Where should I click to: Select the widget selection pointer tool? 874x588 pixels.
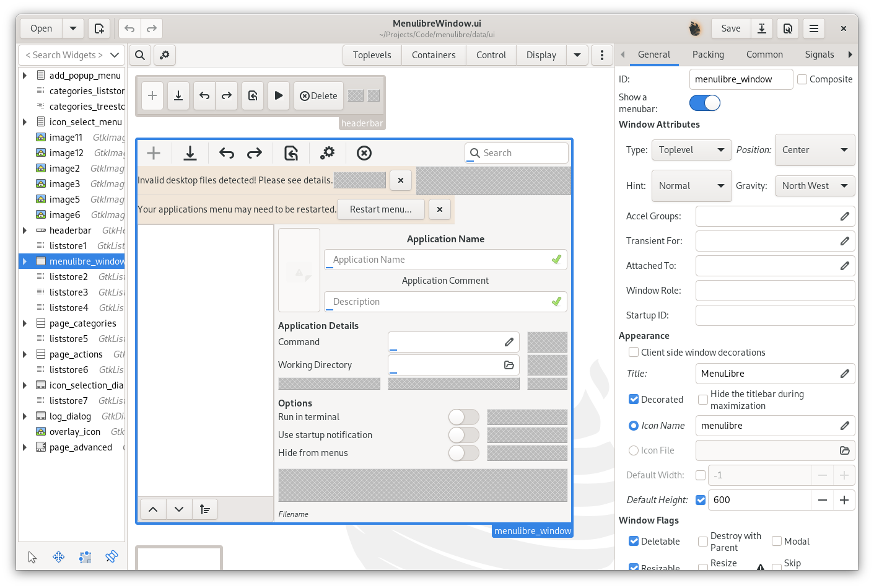[x=32, y=556]
